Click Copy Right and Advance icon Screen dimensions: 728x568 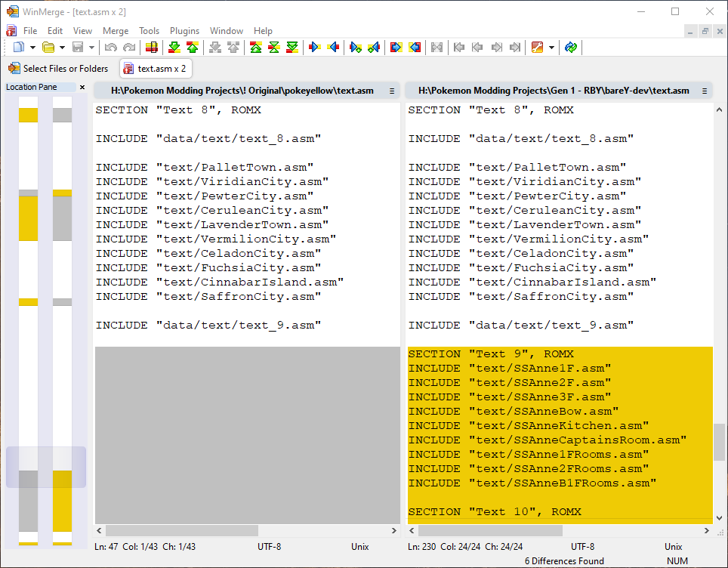356,48
